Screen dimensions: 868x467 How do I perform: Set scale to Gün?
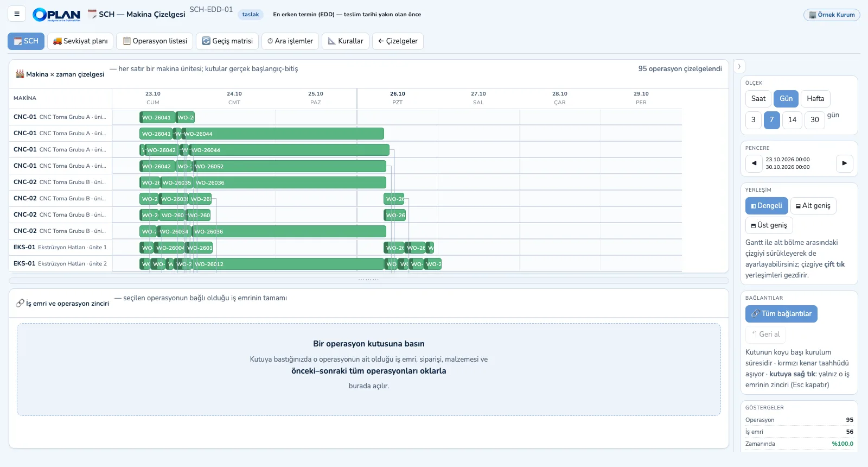[x=786, y=99]
